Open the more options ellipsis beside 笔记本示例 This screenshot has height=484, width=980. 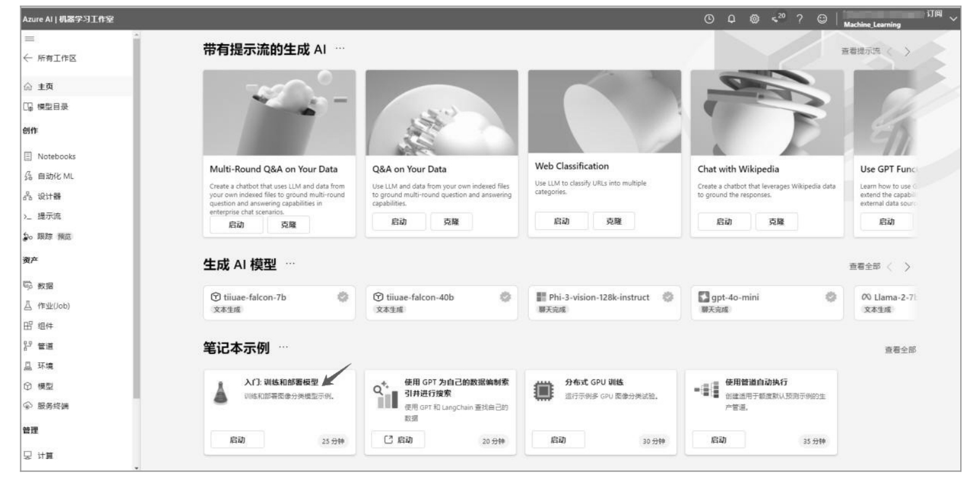pos(283,347)
